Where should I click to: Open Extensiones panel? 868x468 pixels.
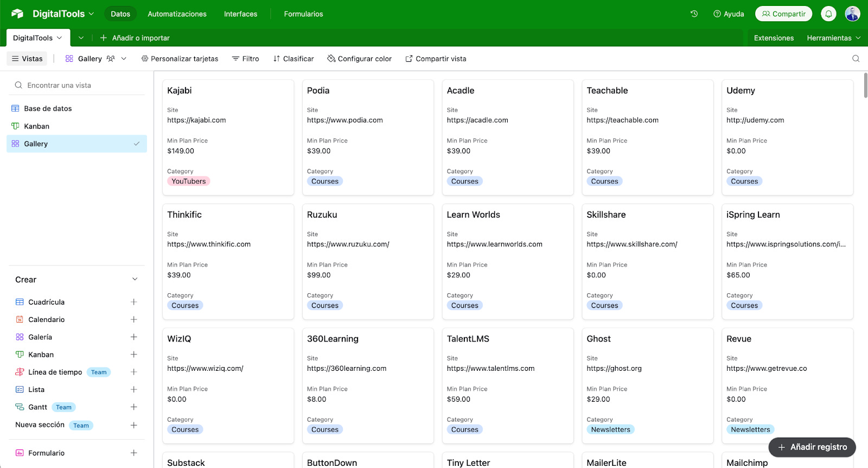click(x=774, y=38)
